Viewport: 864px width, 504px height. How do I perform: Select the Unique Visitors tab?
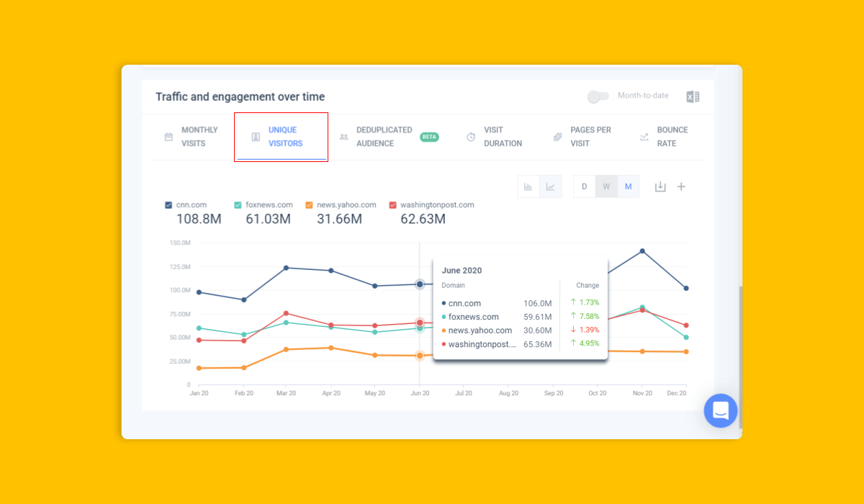coord(282,137)
